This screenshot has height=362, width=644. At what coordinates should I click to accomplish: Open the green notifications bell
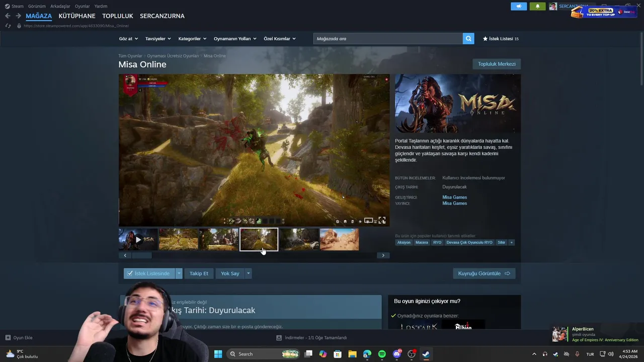coord(537,7)
